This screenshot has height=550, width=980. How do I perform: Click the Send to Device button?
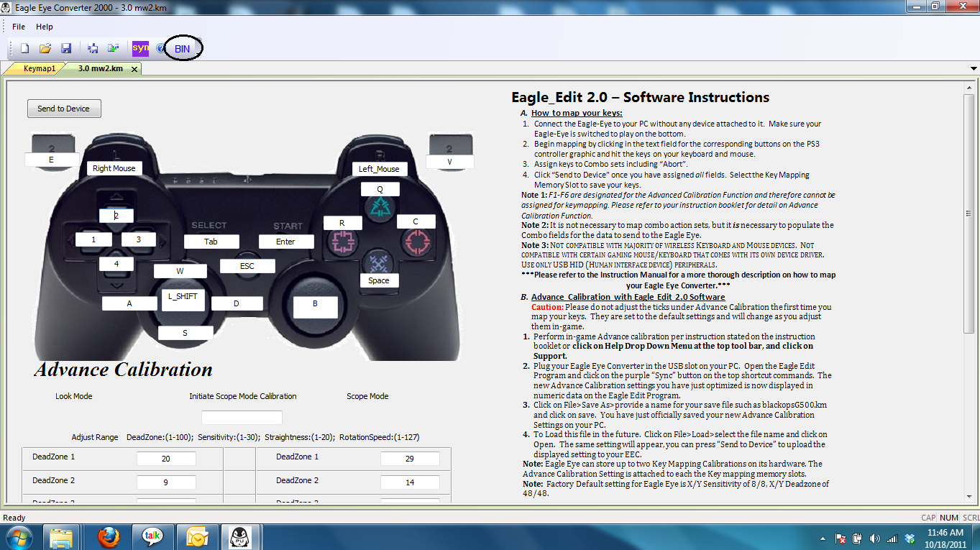[64, 109]
